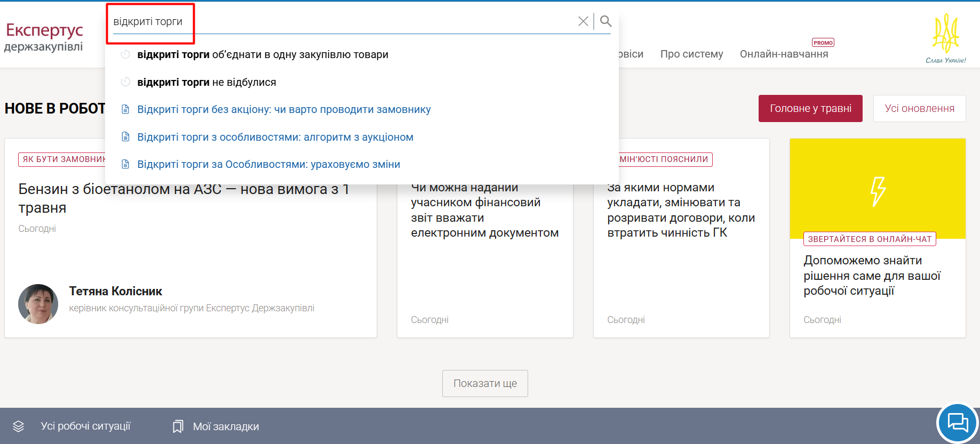Viewport: 980px width, 444px height.
Task: Click Тетяна Колісник author photo
Action: point(38,304)
